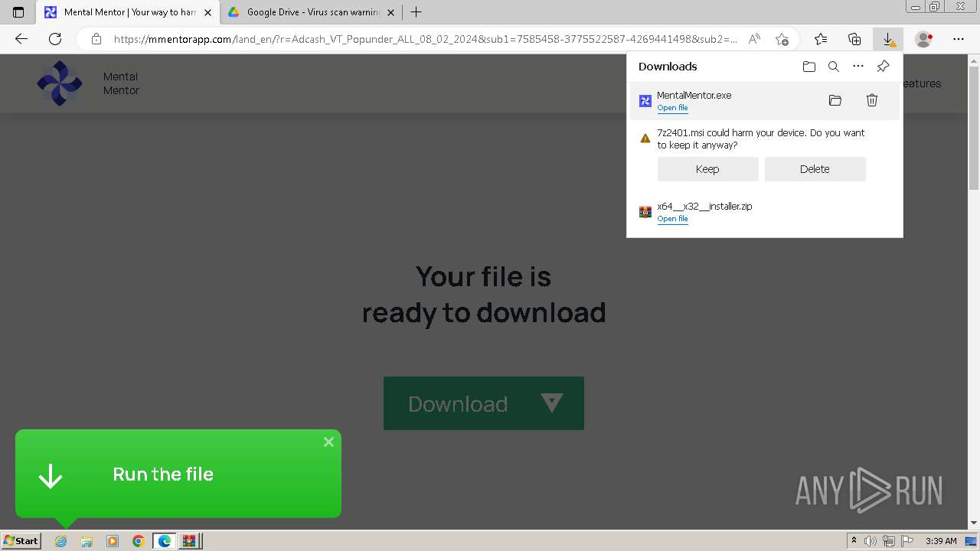
Task: Click the taskbar clock 3:39 AM
Action: click(941, 541)
